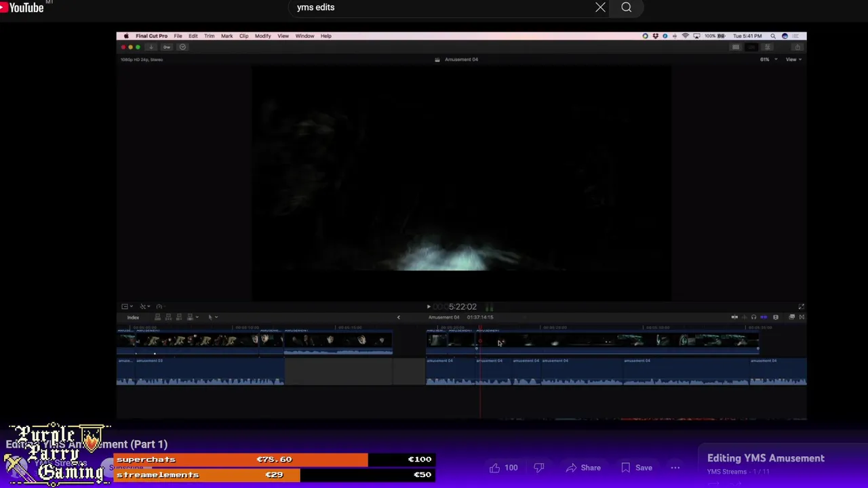Open the Editing YMS Amusement playlist title
Screen dimensions: 868x488
tap(766, 458)
